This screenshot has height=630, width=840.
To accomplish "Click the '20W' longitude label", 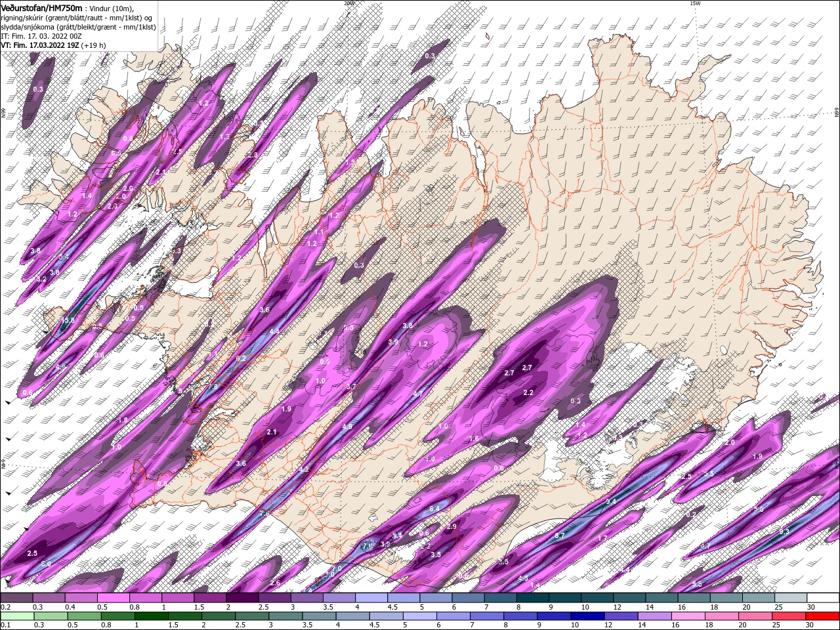I will (348, 3).
